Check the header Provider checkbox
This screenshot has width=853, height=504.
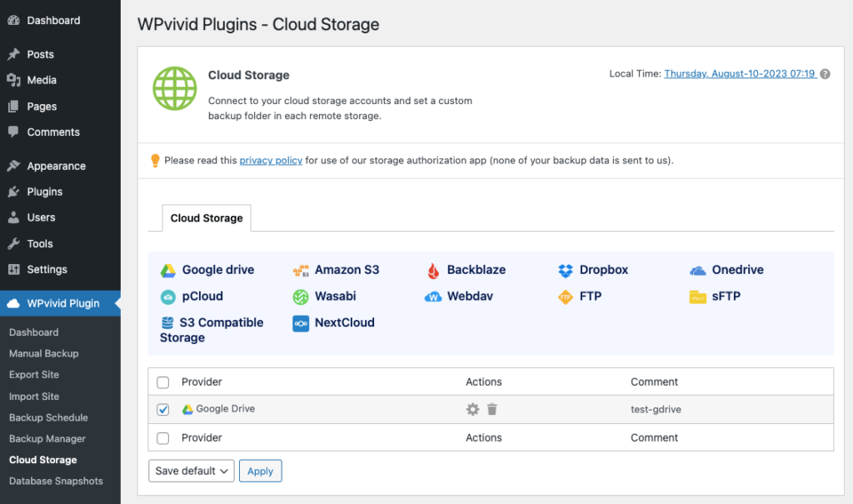(162, 382)
